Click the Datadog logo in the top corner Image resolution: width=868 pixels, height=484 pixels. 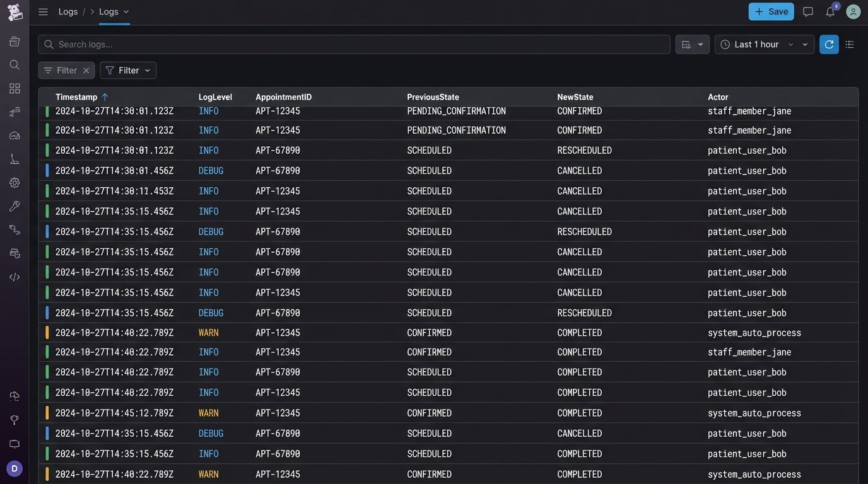point(14,11)
